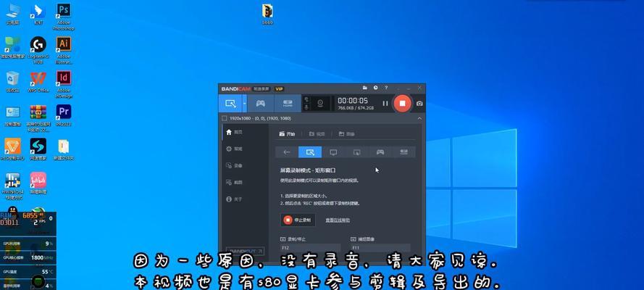Open the scheduled recording clock icon
The height and width of the screenshot is (290, 644).
tap(375, 88)
